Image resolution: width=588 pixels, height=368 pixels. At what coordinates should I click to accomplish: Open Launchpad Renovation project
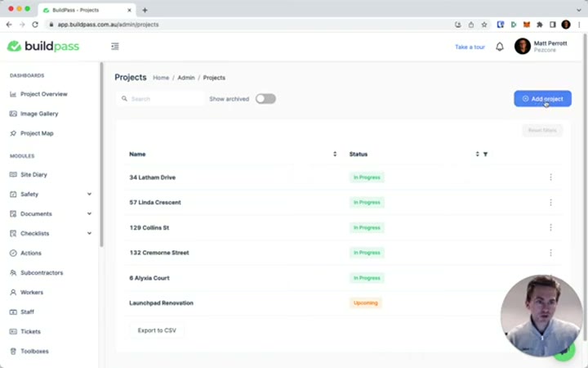pyautogui.click(x=161, y=303)
